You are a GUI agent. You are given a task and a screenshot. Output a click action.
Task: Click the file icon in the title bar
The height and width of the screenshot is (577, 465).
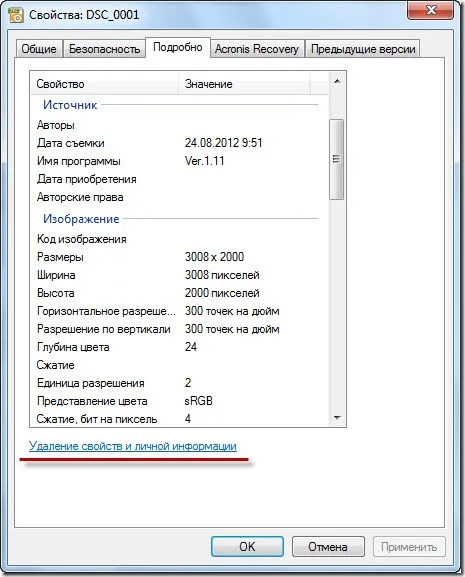[x=16, y=15]
